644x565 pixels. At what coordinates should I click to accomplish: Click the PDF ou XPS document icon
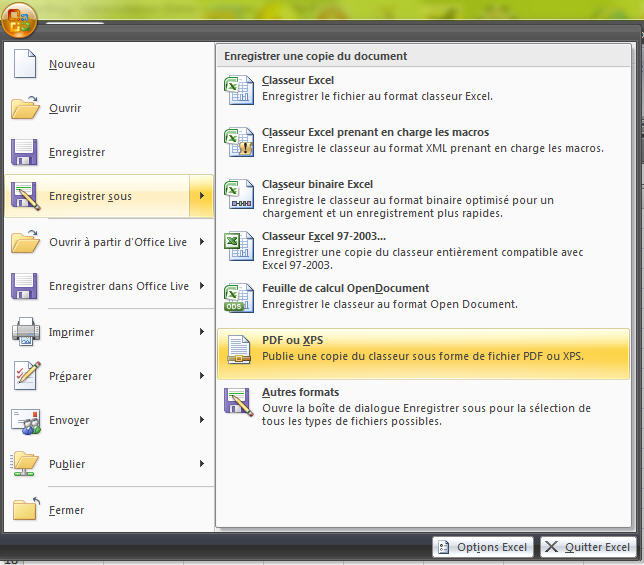click(x=239, y=350)
